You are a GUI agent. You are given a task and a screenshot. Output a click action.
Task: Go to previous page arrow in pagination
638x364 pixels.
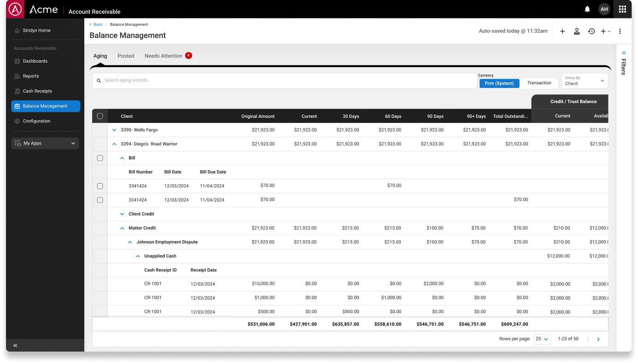588,339
